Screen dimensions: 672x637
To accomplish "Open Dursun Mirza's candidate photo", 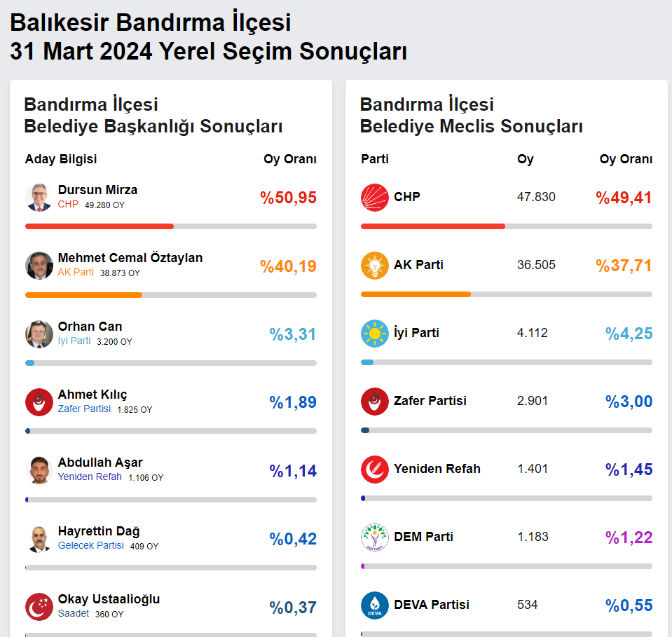I will pyautogui.click(x=39, y=198).
